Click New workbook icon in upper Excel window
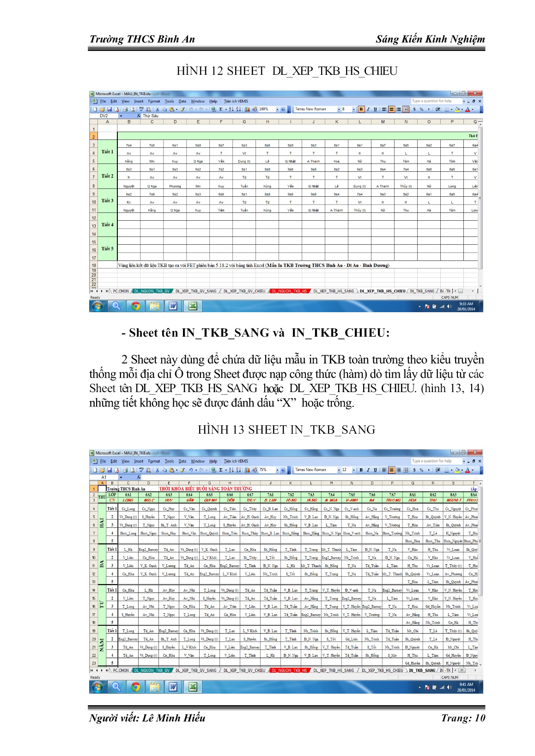 click(x=95, y=109)
